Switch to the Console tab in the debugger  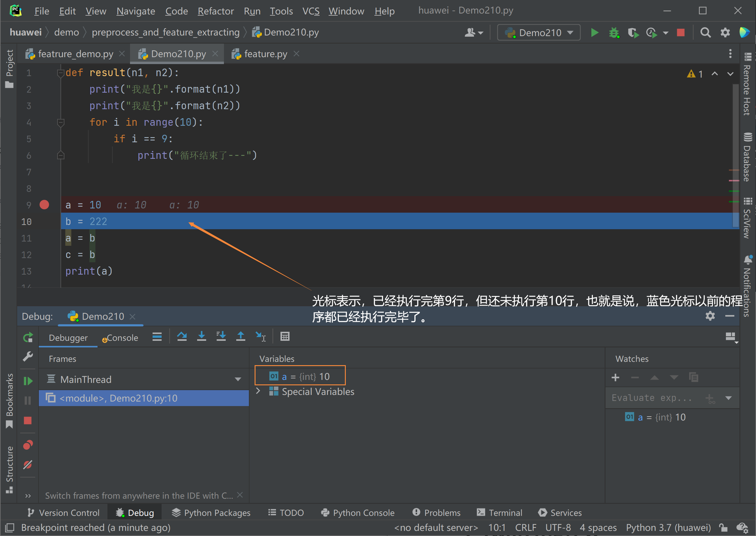coord(120,338)
